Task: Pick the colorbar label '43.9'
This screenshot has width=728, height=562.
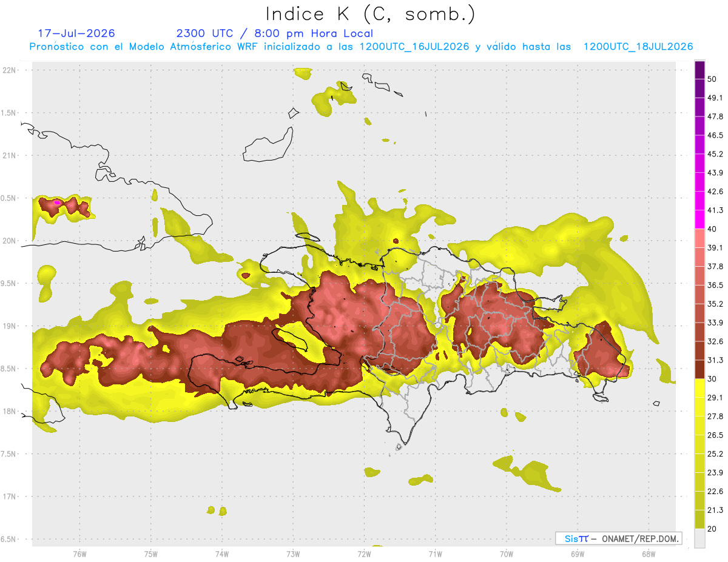Action: (715, 173)
